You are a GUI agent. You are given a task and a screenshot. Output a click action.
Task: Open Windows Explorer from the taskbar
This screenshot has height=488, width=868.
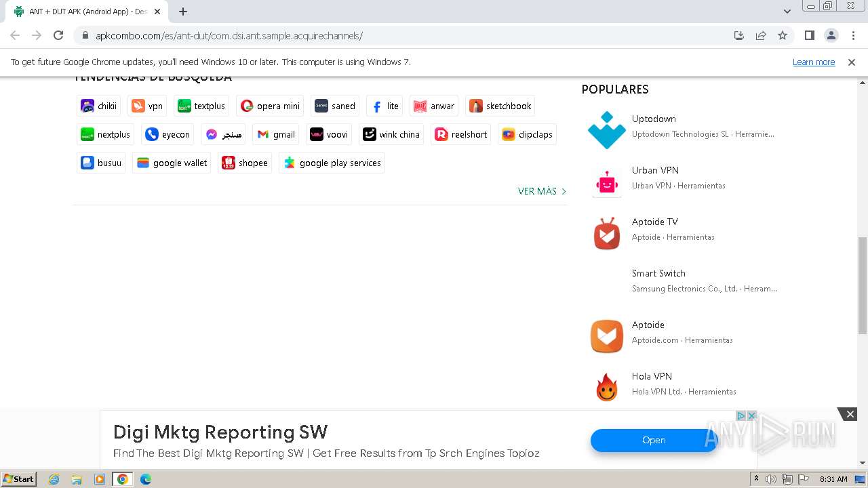tap(77, 479)
